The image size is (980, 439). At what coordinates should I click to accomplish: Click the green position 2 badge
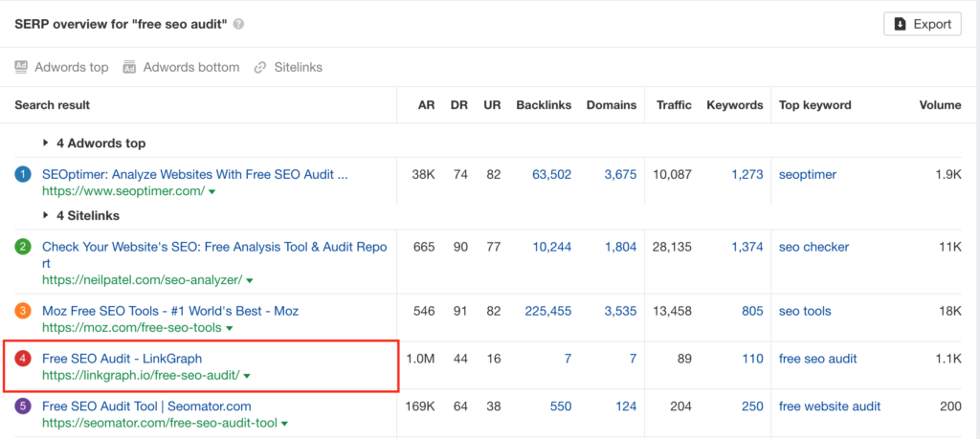click(x=23, y=247)
